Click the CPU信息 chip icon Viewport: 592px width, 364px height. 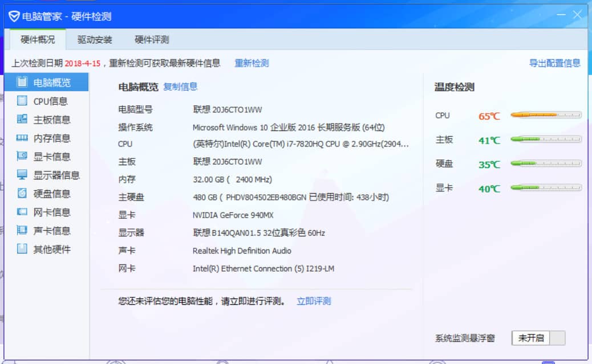[22, 101]
